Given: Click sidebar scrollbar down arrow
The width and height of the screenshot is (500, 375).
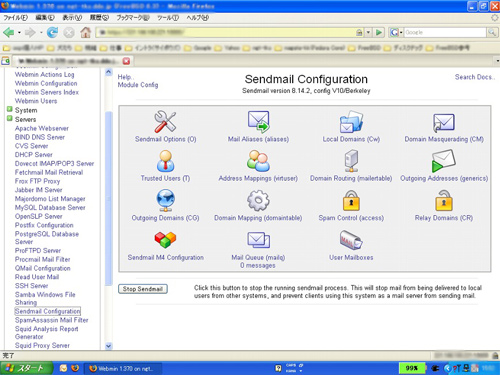Looking at the screenshot, I should (109, 346).
